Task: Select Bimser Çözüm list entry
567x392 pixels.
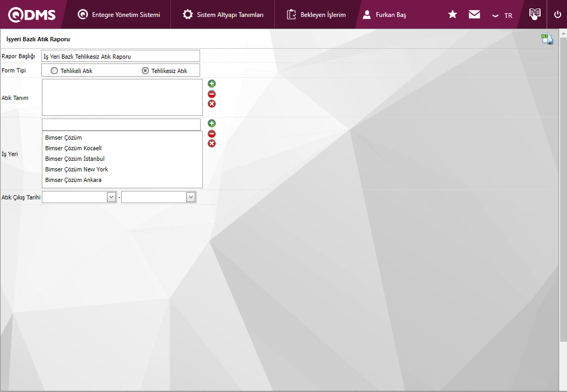Action: [x=64, y=138]
